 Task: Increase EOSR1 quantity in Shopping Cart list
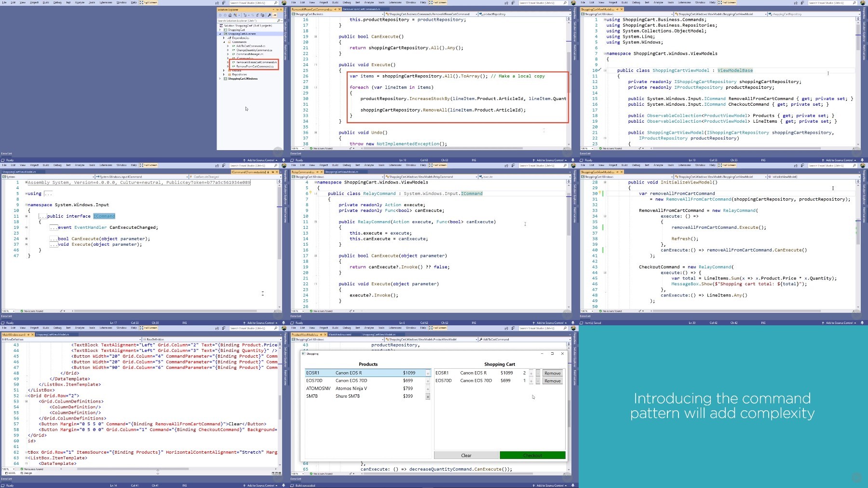[x=531, y=373]
